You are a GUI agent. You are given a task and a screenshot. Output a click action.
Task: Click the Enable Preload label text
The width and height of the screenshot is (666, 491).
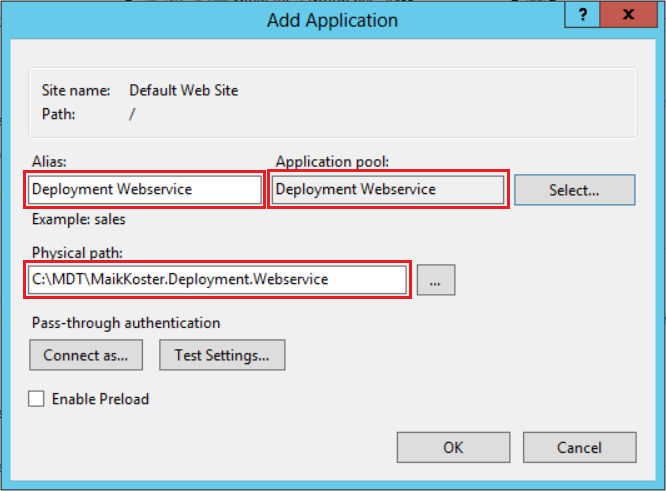pyautogui.click(x=100, y=399)
